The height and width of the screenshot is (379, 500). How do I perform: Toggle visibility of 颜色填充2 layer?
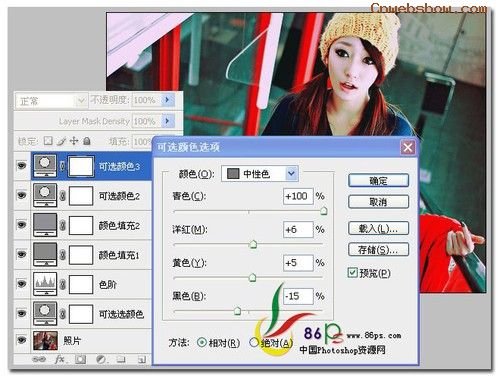point(22,225)
